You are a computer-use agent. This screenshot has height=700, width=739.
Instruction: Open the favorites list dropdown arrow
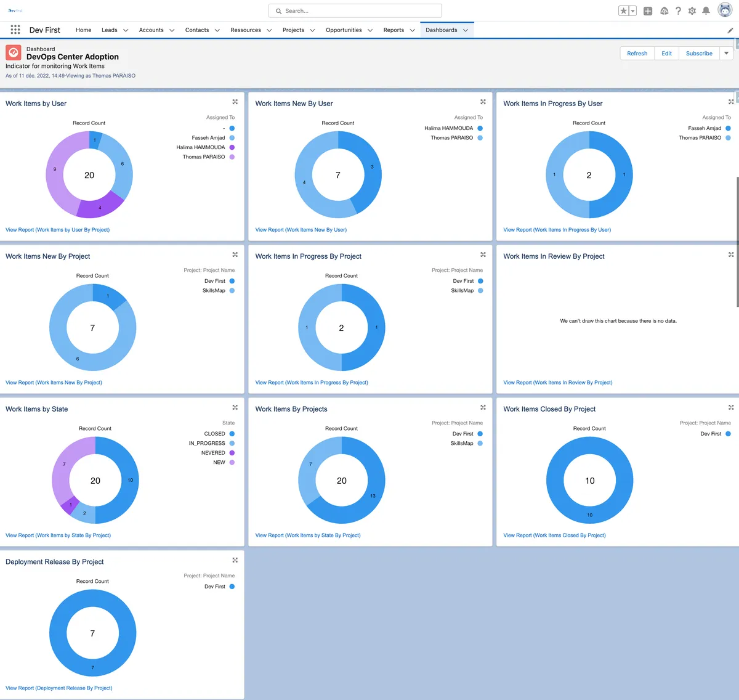pos(632,11)
